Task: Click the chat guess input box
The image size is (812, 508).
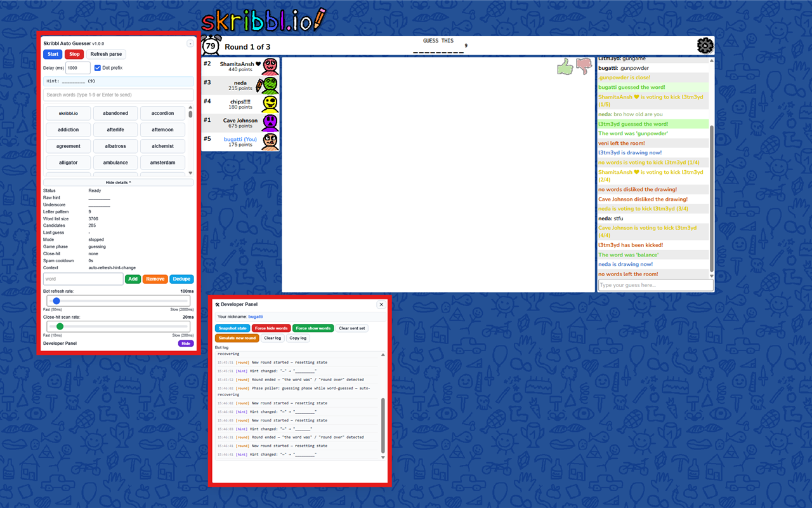Action: [656, 285]
